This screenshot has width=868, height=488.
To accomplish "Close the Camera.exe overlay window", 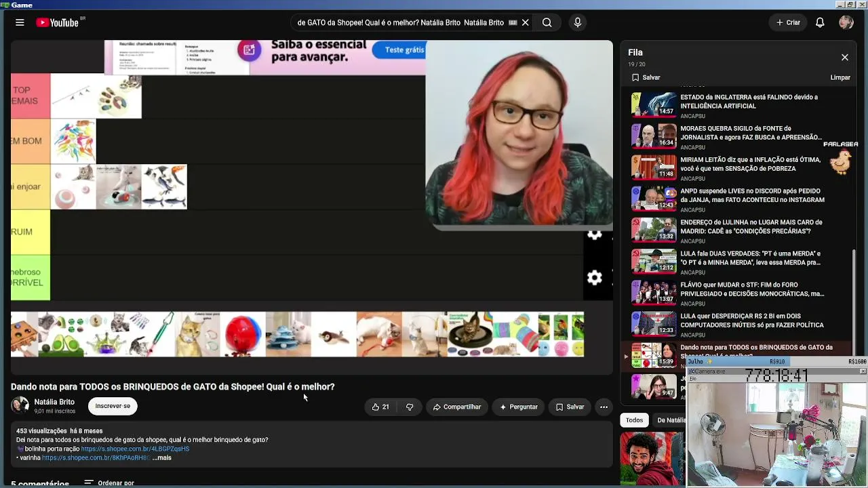I will [x=863, y=371].
